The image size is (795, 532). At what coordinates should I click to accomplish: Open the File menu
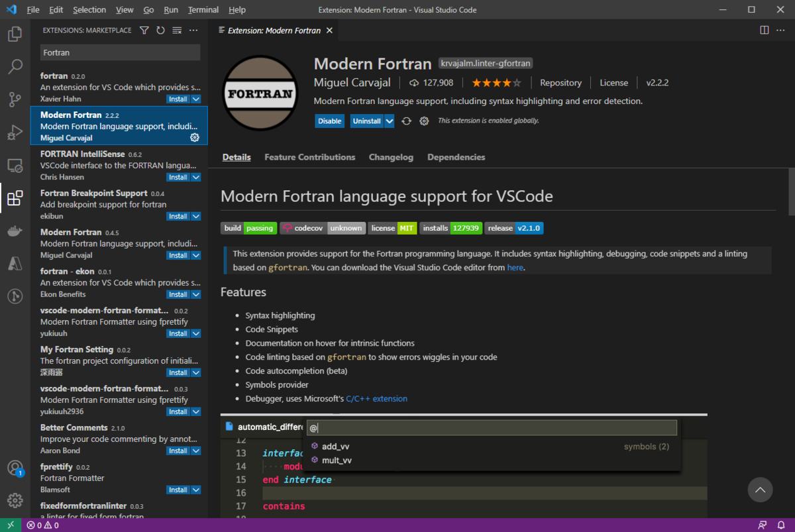pos(33,10)
